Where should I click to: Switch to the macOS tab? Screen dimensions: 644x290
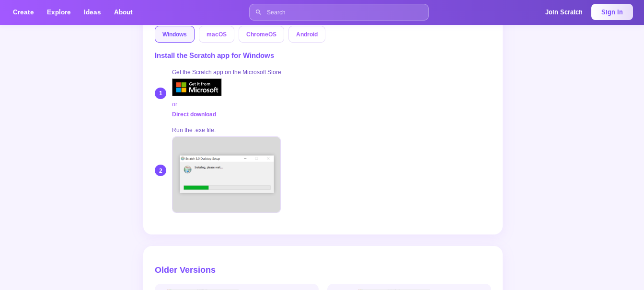coord(217,34)
